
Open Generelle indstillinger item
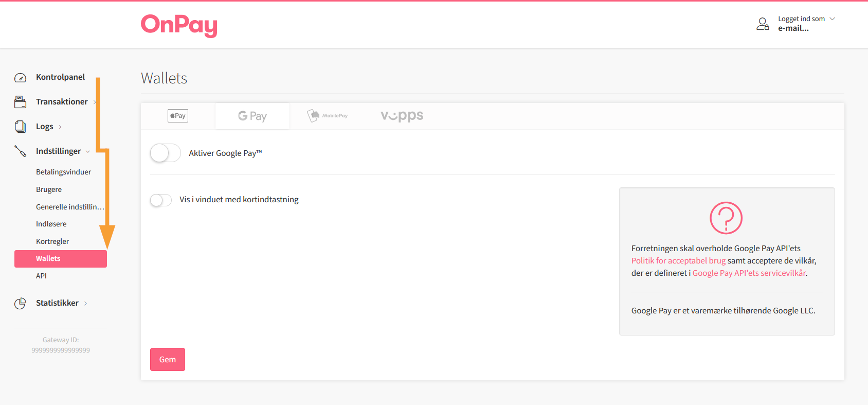coord(70,207)
